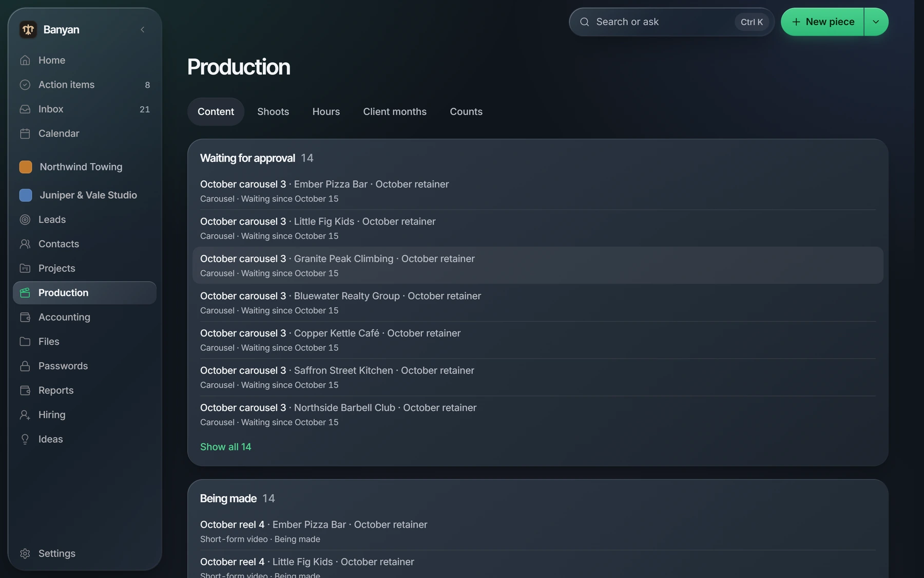This screenshot has width=924, height=578.
Task: Click the Leads target icon
Action: (25, 219)
